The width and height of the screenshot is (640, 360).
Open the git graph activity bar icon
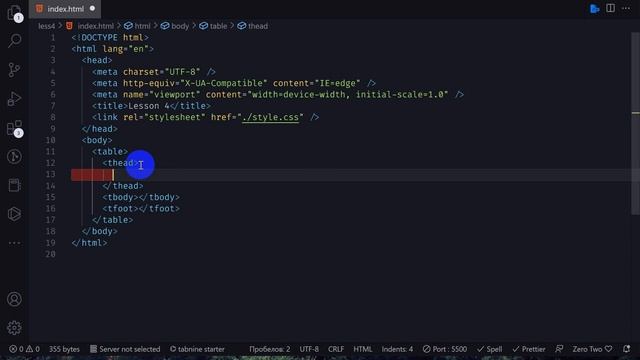pyautogui.click(x=14, y=157)
